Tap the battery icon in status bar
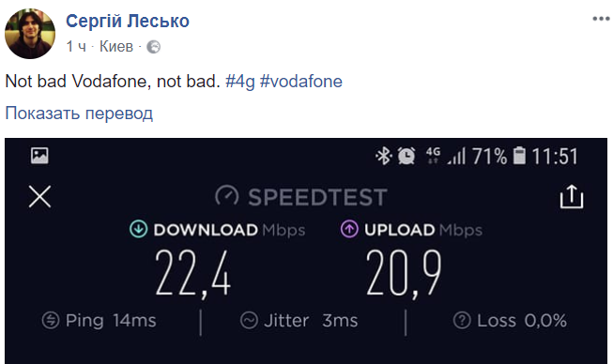 coord(519,156)
